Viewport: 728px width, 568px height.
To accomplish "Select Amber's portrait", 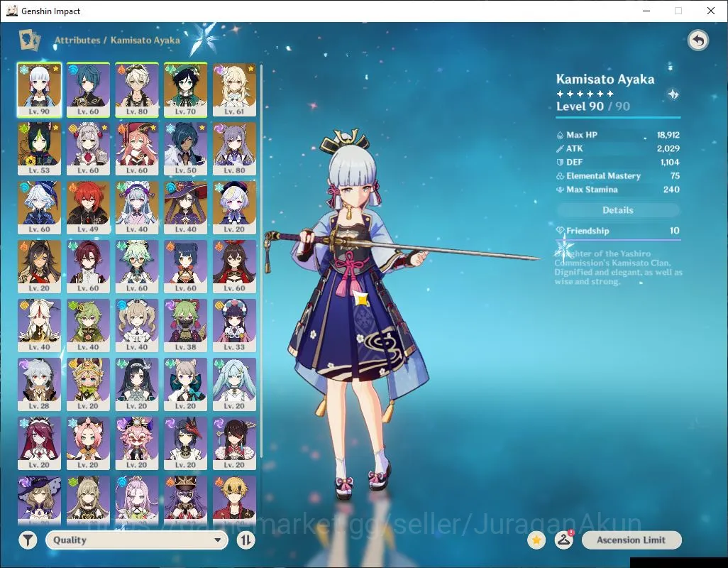I will 234,266.
